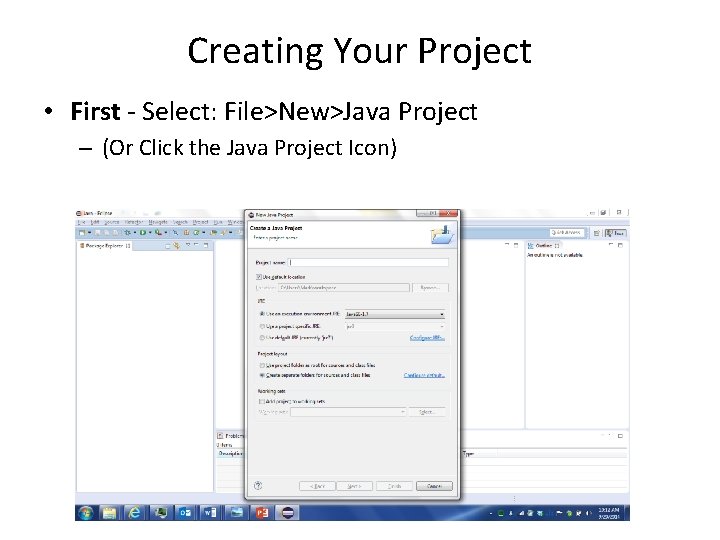
Task: Click the Open Perspective icon in Eclipse
Action: (596, 233)
